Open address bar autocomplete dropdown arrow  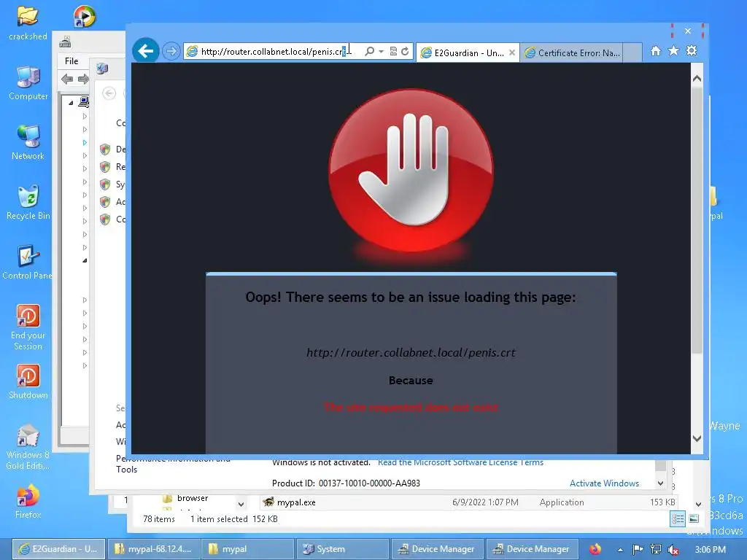pos(381,52)
